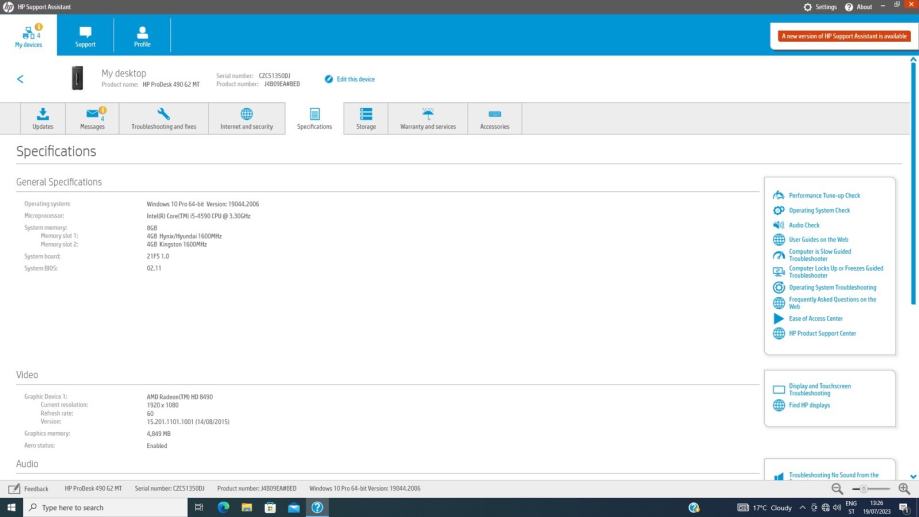The height and width of the screenshot is (517, 919).
Task: Click the back arrow chevron
Action: [21, 79]
